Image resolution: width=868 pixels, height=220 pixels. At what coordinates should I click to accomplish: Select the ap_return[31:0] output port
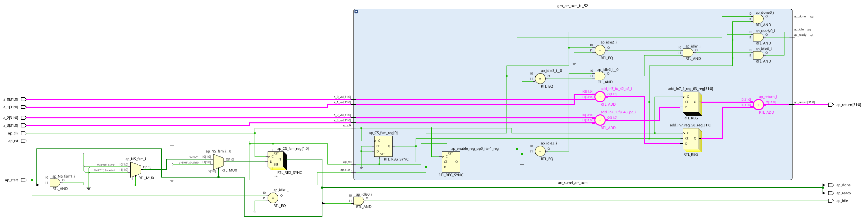click(831, 105)
